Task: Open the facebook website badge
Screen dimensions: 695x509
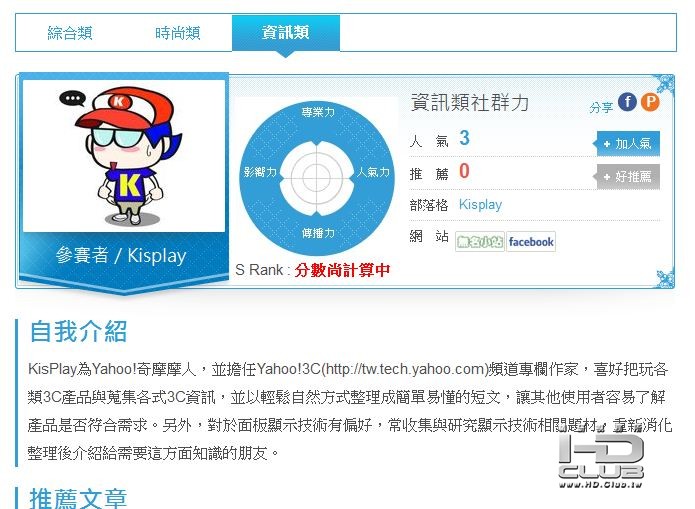Action: [x=531, y=242]
